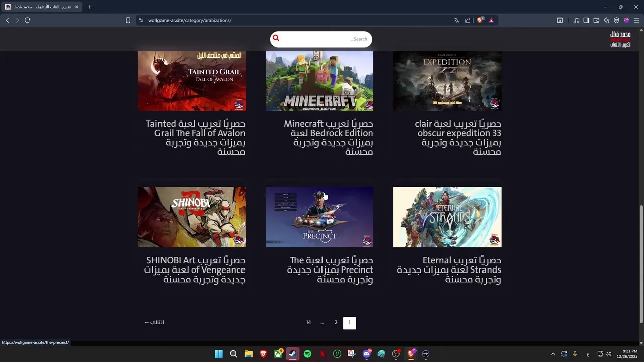Open Brave Rewards triangle icon
The width and height of the screenshot is (644, 362).
[491, 20]
